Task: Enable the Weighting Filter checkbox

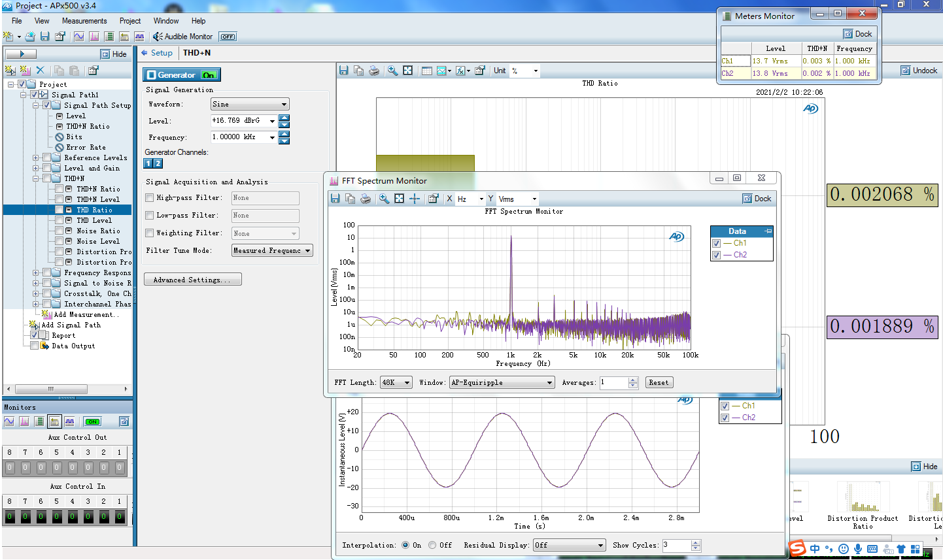Action: point(149,233)
